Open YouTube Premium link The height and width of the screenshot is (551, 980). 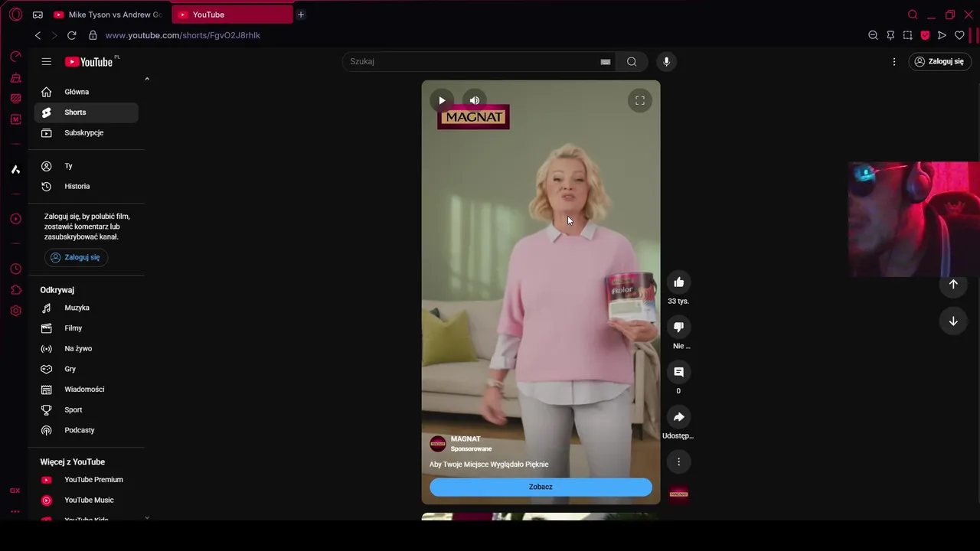click(86, 480)
